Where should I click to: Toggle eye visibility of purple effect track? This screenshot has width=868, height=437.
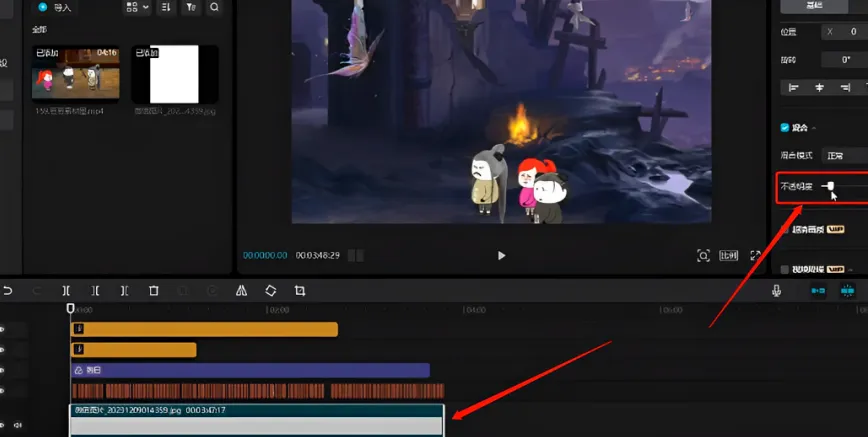(2, 371)
